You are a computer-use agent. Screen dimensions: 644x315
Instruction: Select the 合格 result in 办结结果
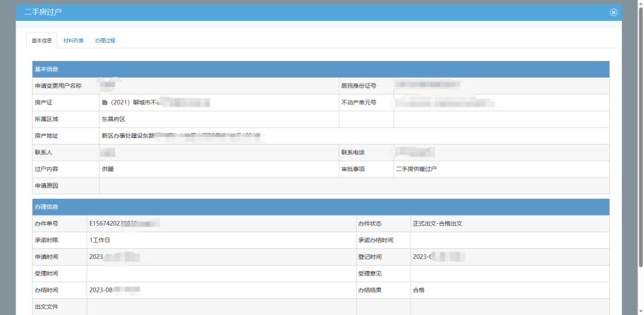point(419,291)
